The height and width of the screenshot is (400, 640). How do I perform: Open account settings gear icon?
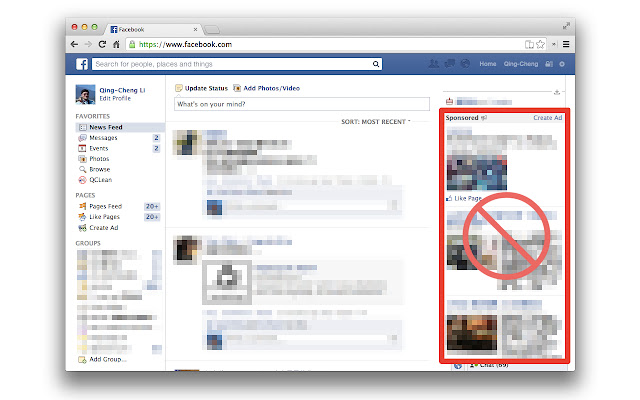click(562, 64)
